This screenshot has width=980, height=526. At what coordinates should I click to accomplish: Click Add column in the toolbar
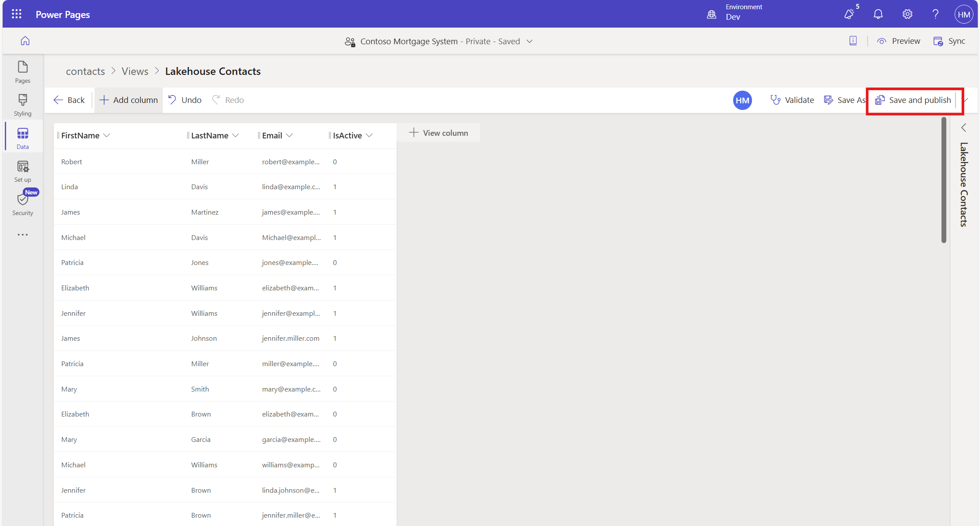click(129, 100)
